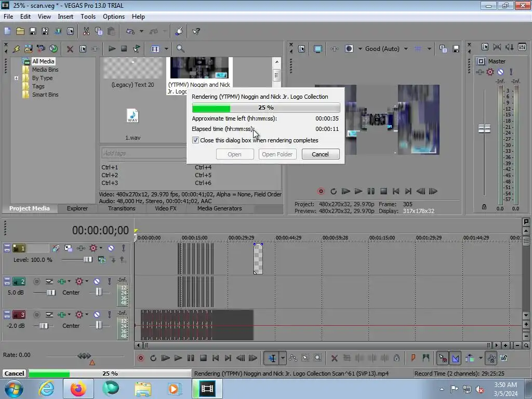Uncheck Close this dialog box when rendering completes
Viewport: 532px width, 399px height.
[195, 140]
